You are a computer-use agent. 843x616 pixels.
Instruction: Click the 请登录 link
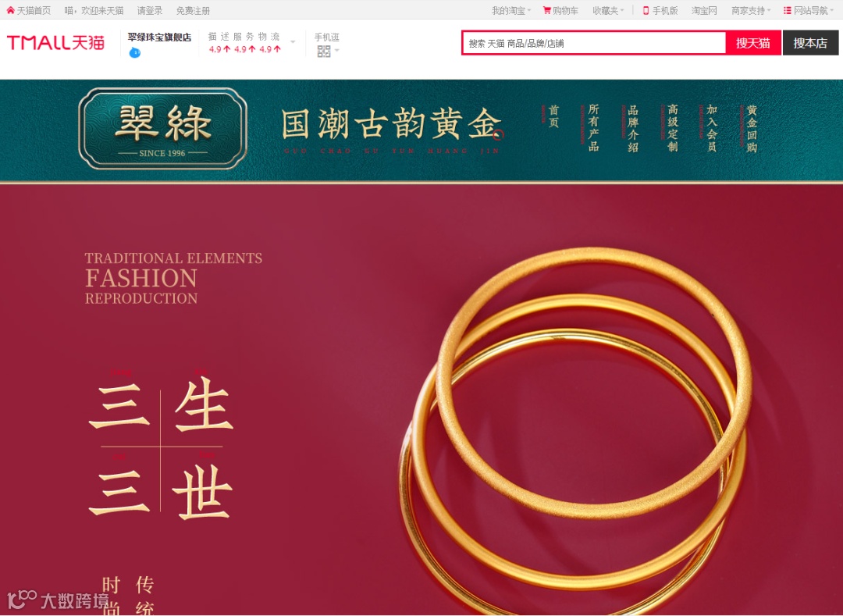point(149,10)
